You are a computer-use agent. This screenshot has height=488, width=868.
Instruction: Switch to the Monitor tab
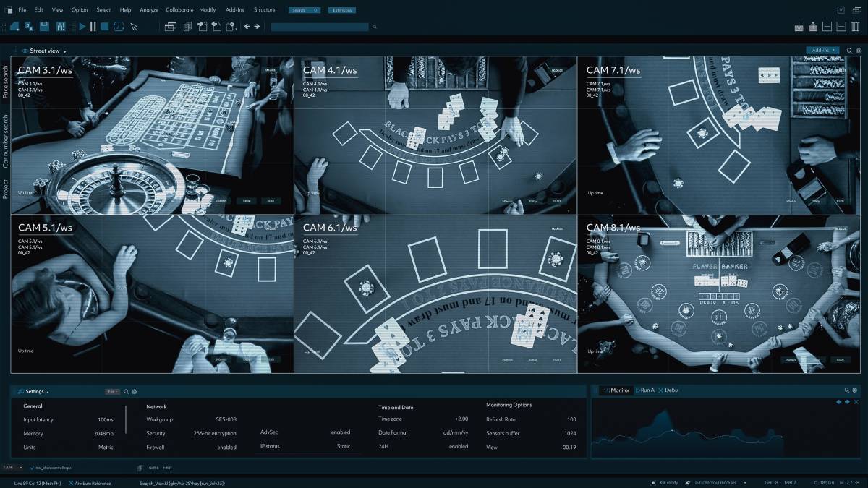click(x=618, y=390)
